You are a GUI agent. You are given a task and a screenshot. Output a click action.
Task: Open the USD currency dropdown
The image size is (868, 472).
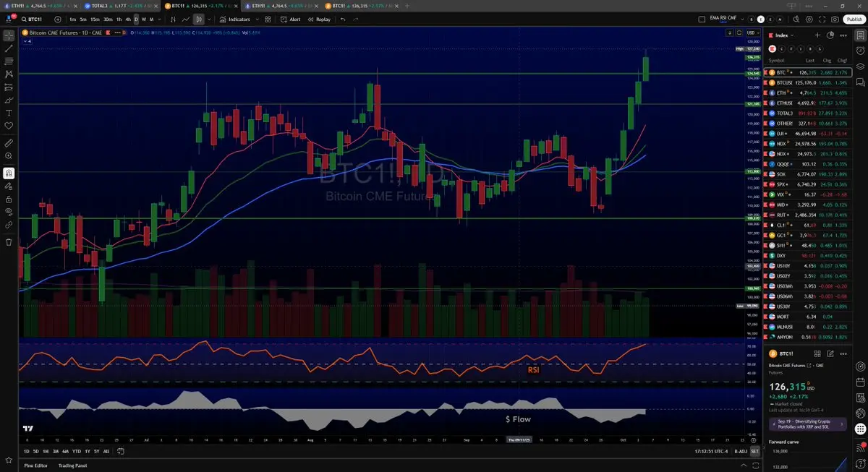pyautogui.click(x=753, y=33)
